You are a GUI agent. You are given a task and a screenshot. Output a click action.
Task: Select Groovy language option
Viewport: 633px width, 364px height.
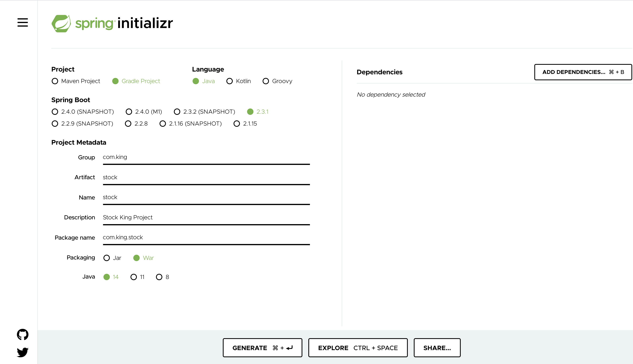tap(266, 81)
